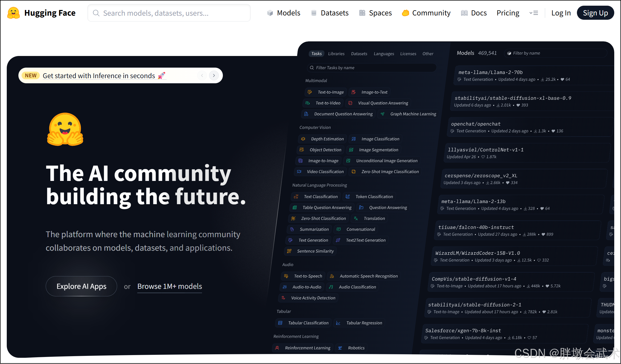Screen dimensions: 621x364
Task: Follow the Browse 1M+ models link
Action: [170, 286]
